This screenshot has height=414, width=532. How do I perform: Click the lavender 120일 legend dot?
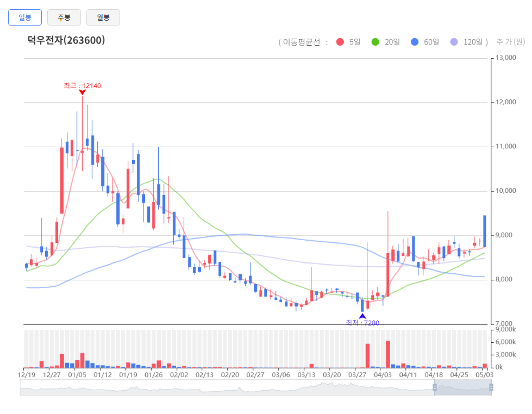454,42
